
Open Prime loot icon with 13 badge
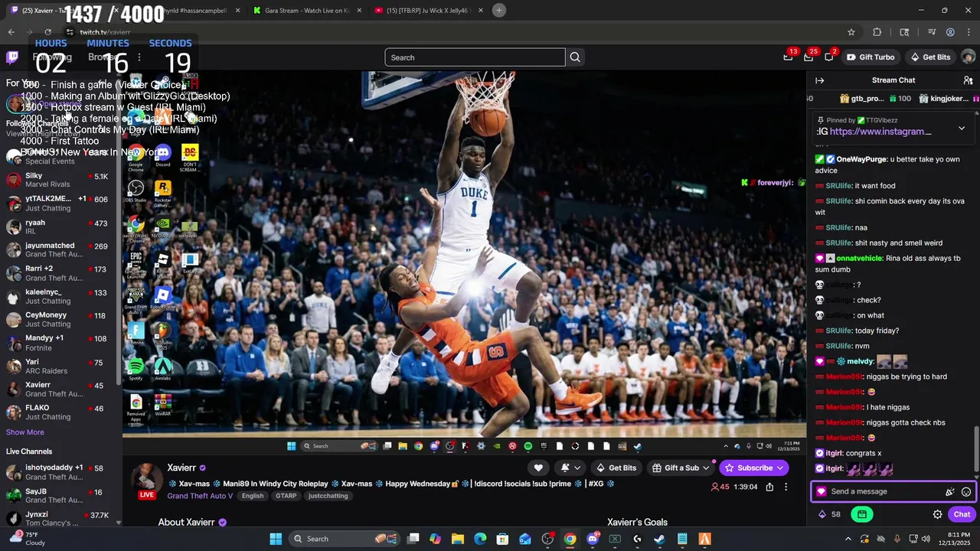(x=789, y=57)
